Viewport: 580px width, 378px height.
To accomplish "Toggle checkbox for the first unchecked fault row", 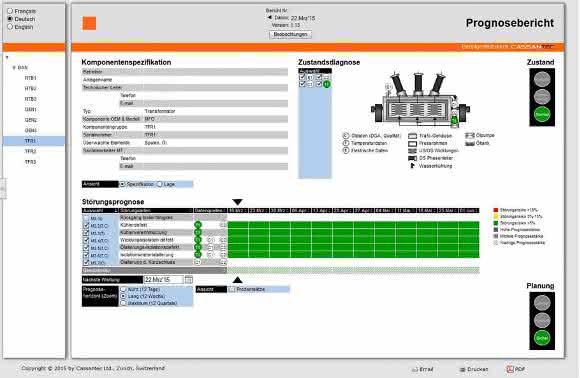I will tap(86, 218).
